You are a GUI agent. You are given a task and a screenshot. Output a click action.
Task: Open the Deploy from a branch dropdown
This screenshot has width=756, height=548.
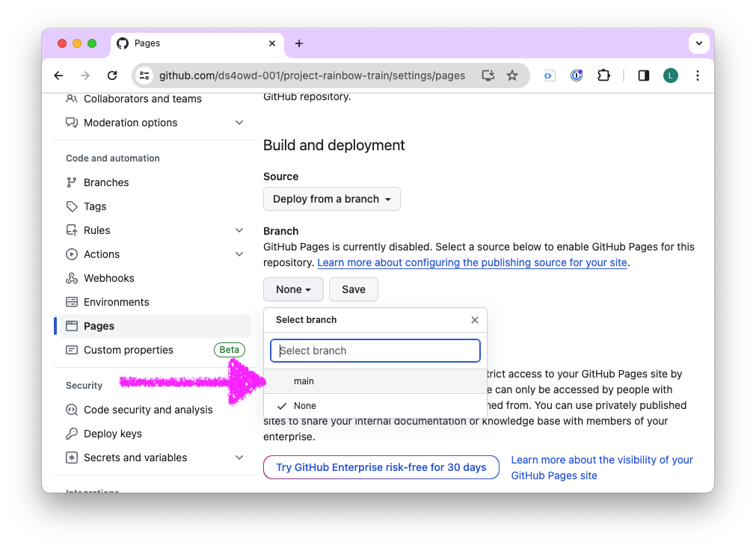[331, 199]
